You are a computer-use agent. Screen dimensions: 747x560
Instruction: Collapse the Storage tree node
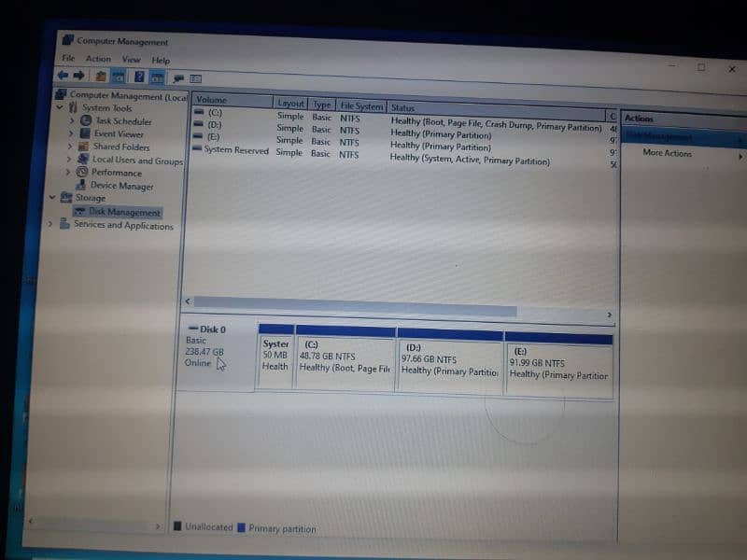52,198
